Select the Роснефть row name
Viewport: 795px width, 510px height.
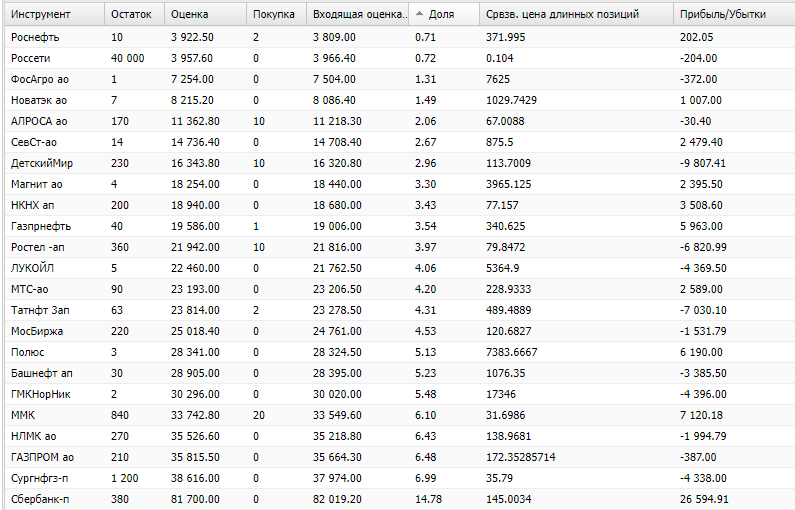[35, 38]
